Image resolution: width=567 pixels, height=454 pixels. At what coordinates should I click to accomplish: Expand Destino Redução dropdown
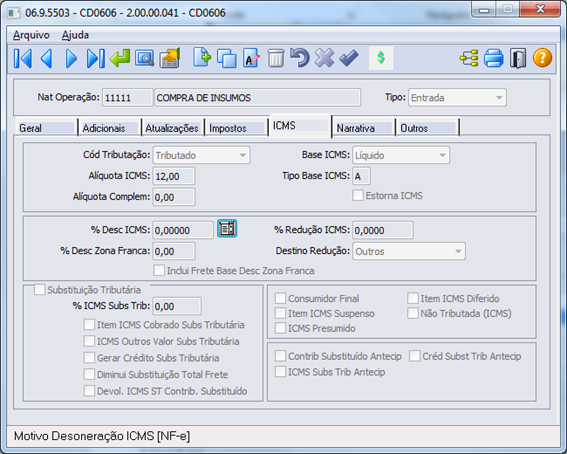(409, 251)
